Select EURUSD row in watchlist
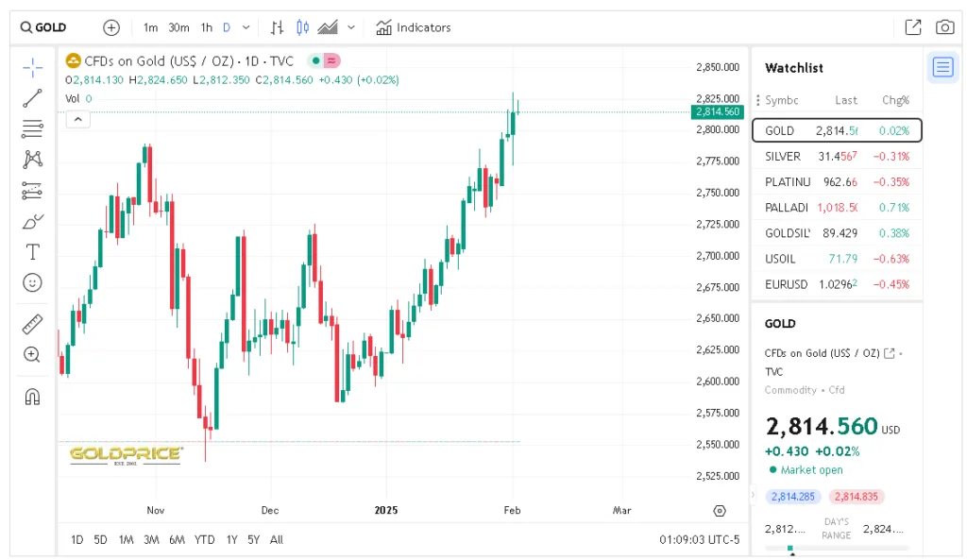Viewport: 967px width, 560px height. click(837, 284)
